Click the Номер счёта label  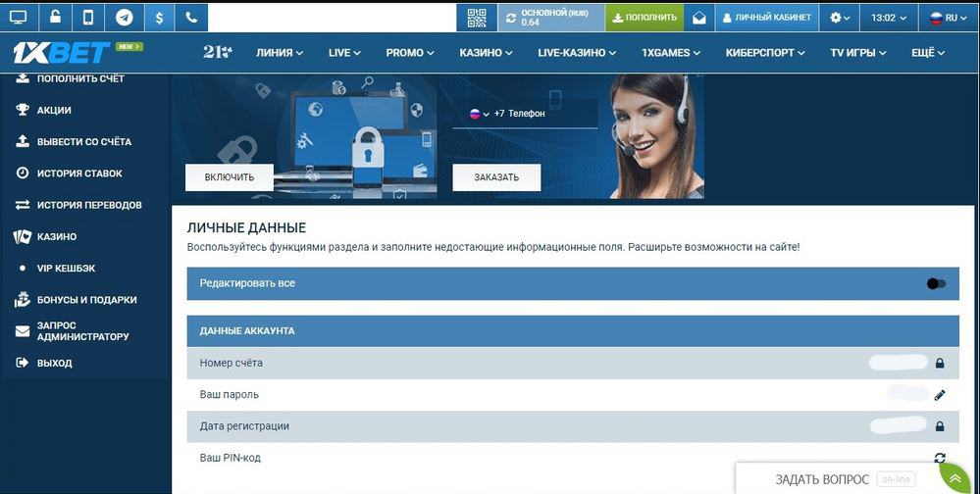click(232, 363)
